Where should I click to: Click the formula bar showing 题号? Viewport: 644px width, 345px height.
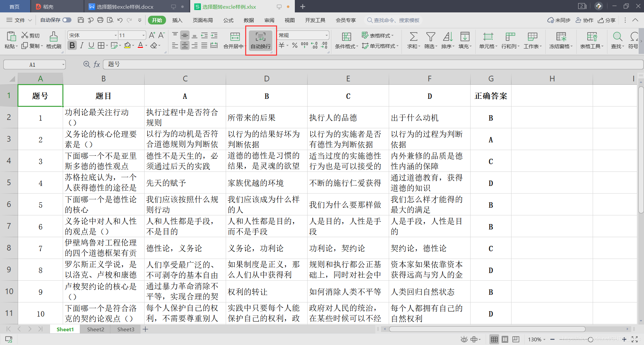(x=373, y=64)
